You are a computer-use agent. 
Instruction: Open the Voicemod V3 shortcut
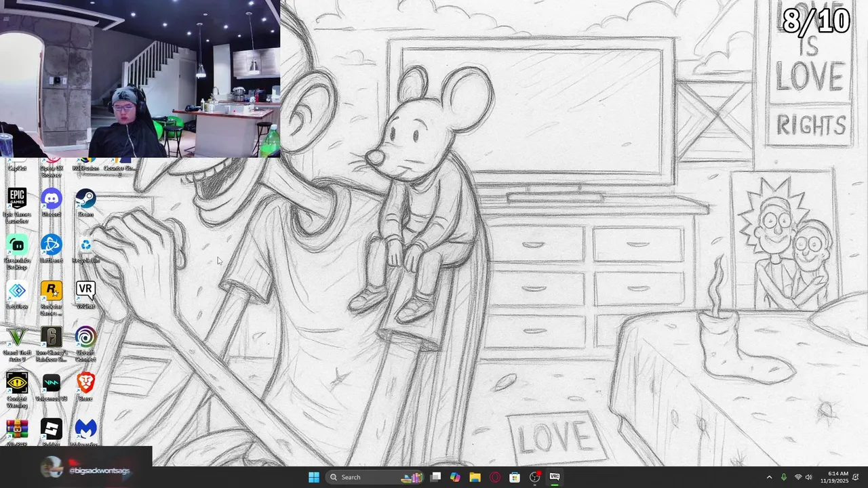click(x=52, y=387)
